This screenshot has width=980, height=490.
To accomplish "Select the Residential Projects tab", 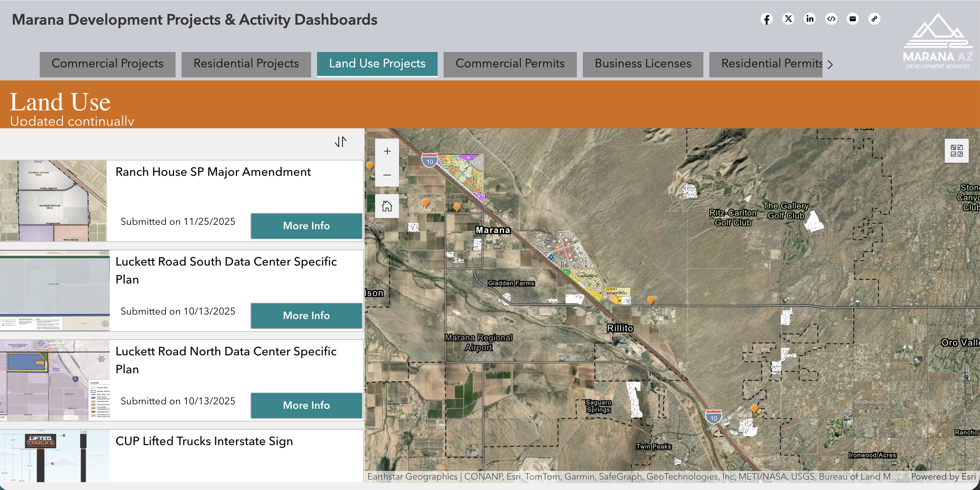I will tap(246, 64).
